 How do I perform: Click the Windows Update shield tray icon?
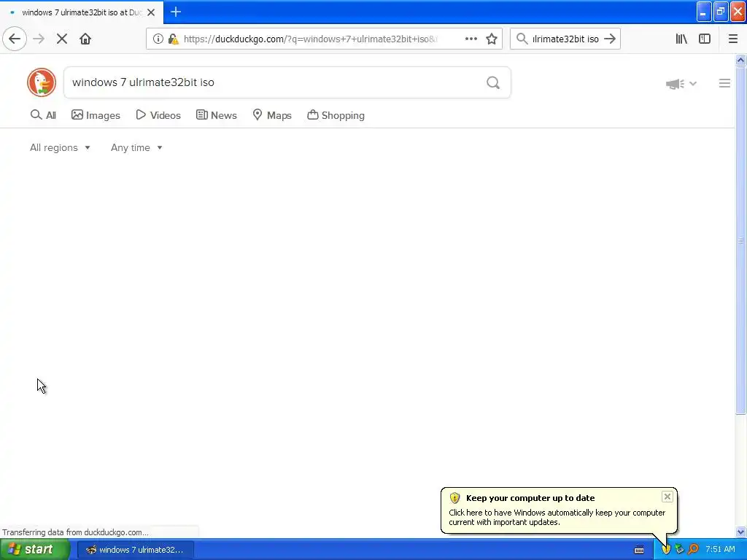[666, 550]
